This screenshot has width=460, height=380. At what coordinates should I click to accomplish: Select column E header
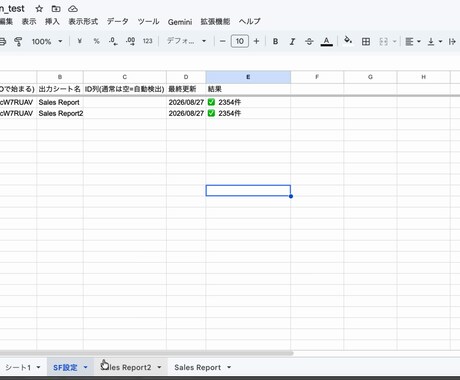point(248,77)
